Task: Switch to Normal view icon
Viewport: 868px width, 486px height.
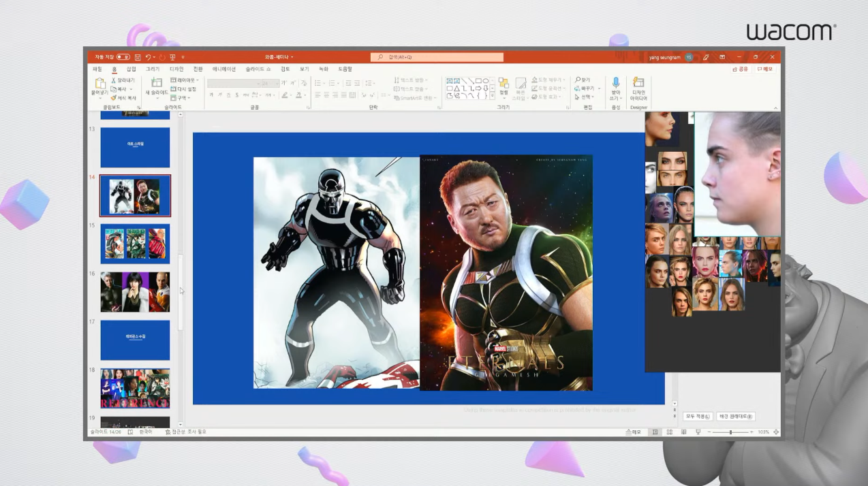Action: click(x=655, y=432)
